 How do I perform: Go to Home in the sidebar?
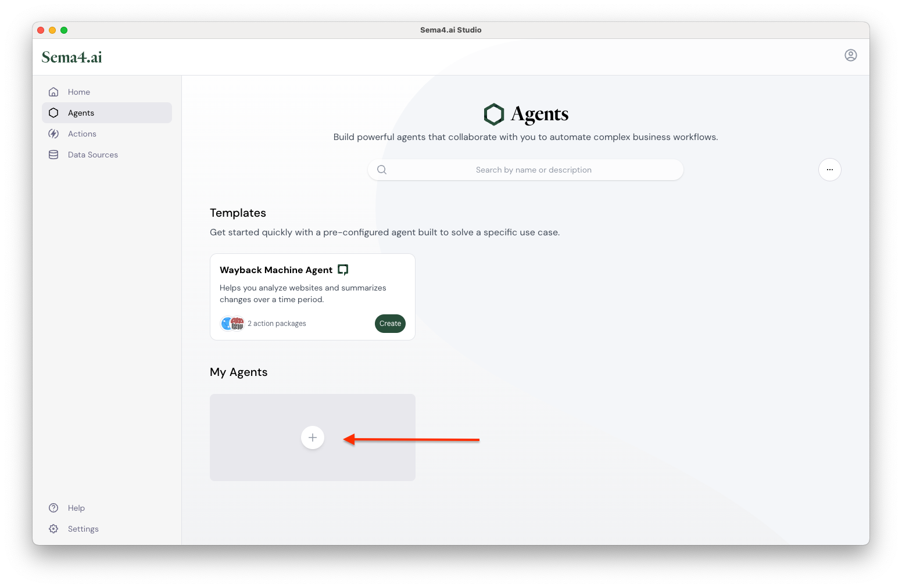click(107, 92)
